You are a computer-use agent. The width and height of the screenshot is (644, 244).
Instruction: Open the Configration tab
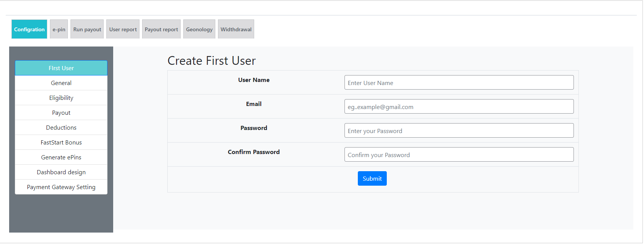tap(29, 29)
